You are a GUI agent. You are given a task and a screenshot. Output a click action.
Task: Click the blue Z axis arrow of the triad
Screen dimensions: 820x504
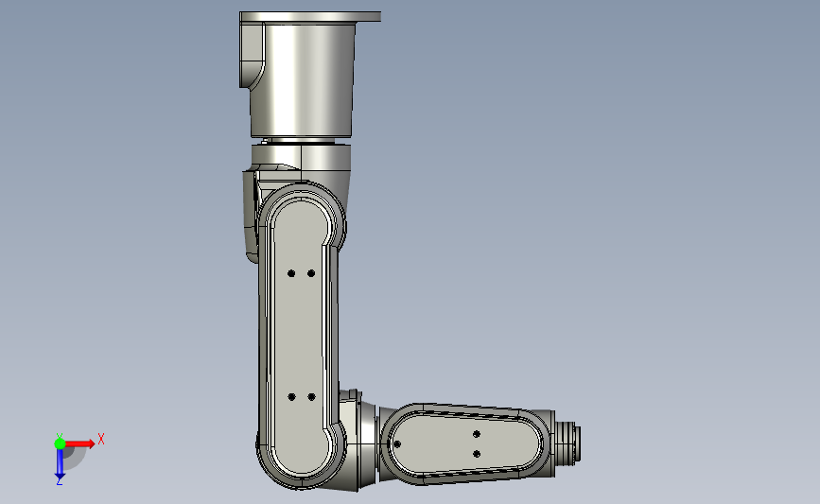[x=60, y=463]
